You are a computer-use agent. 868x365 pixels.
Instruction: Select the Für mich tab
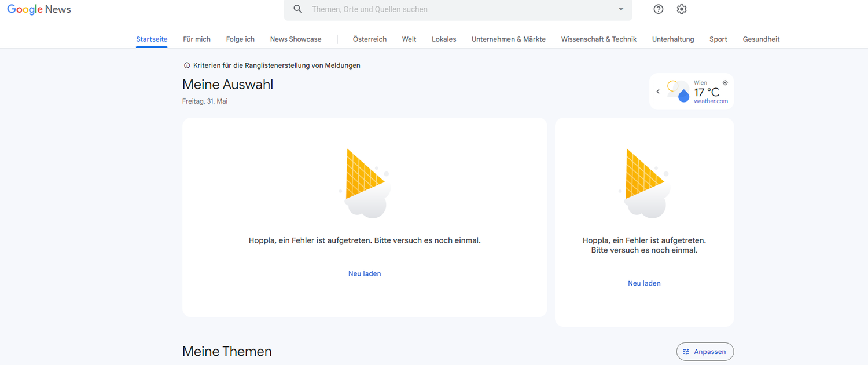pos(197,39)
